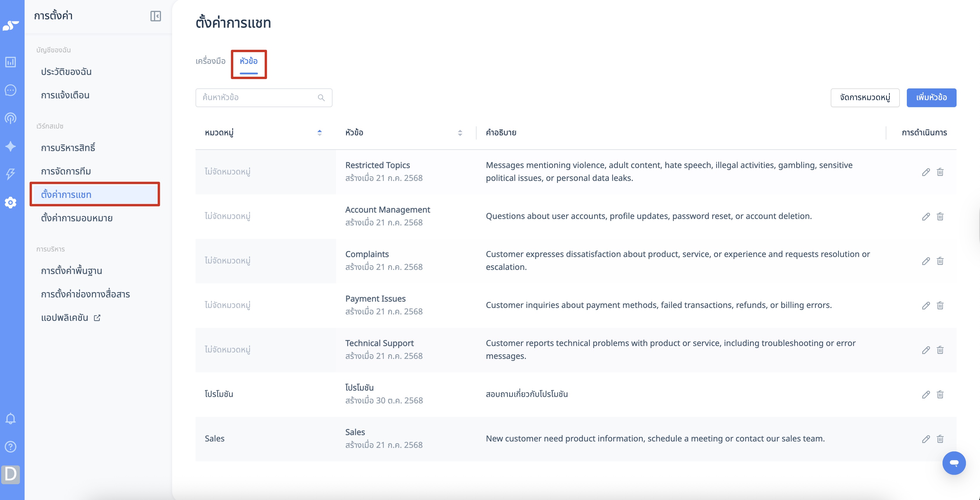Image resolution: width=980 pixels, height=500 pixels.
Task: Click the D user avatar
Action: click(11, 475)
